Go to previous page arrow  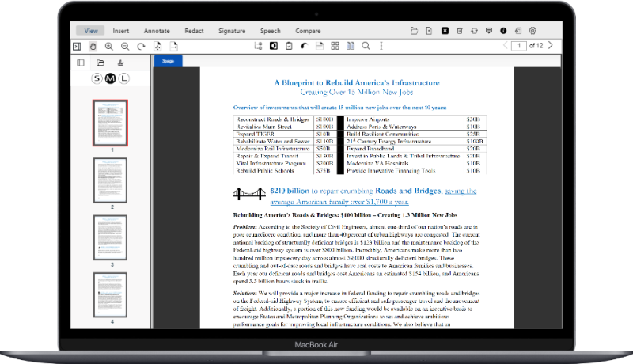504,46
